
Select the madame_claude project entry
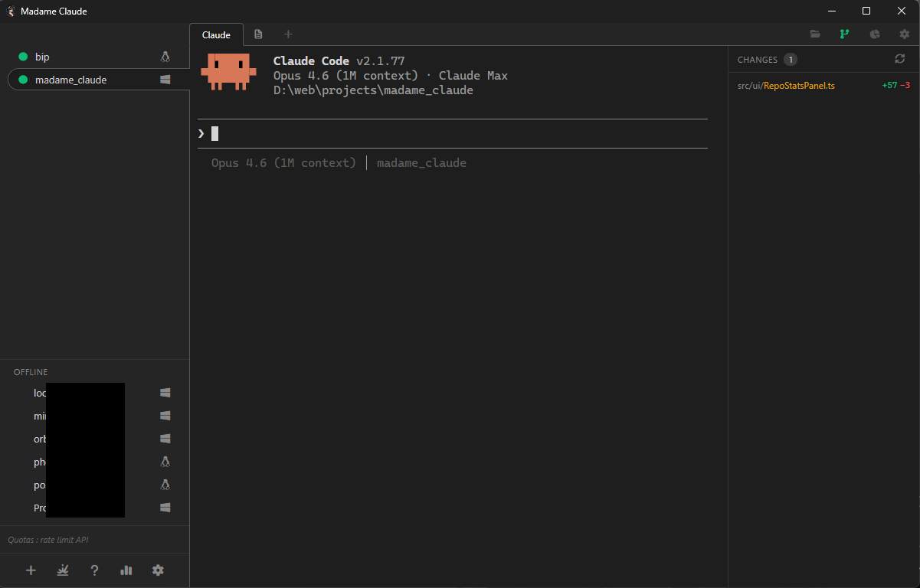(70, 80)
